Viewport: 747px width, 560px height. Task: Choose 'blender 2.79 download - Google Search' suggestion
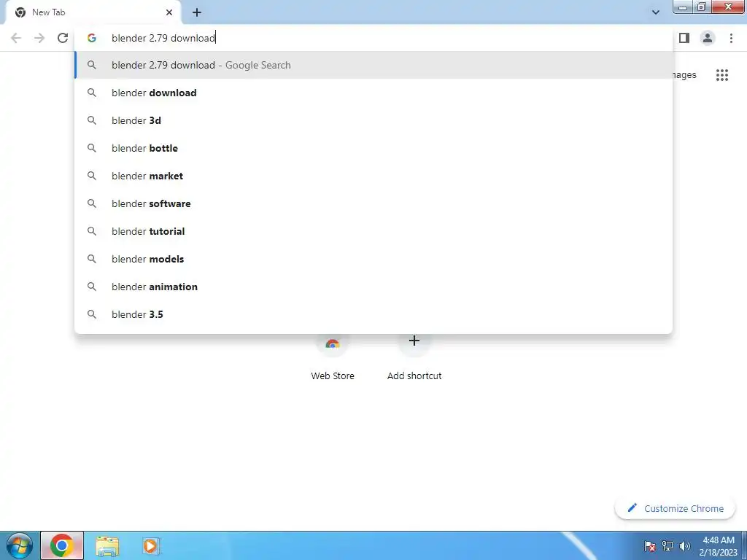[373, 65]
